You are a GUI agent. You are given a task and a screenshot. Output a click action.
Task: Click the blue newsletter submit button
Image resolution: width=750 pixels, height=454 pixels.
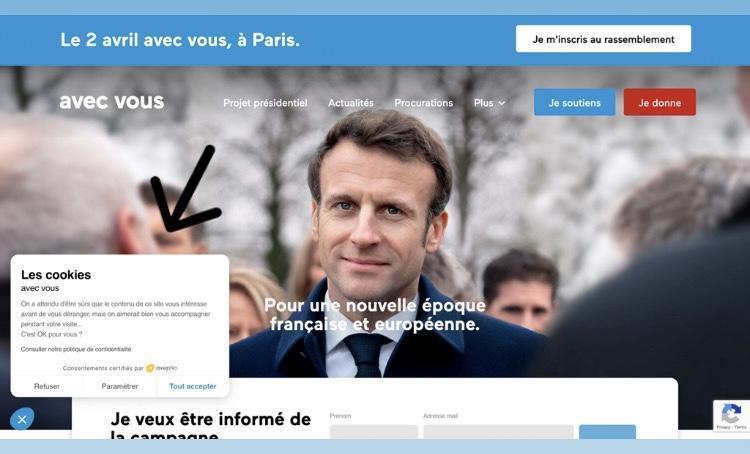607,432
